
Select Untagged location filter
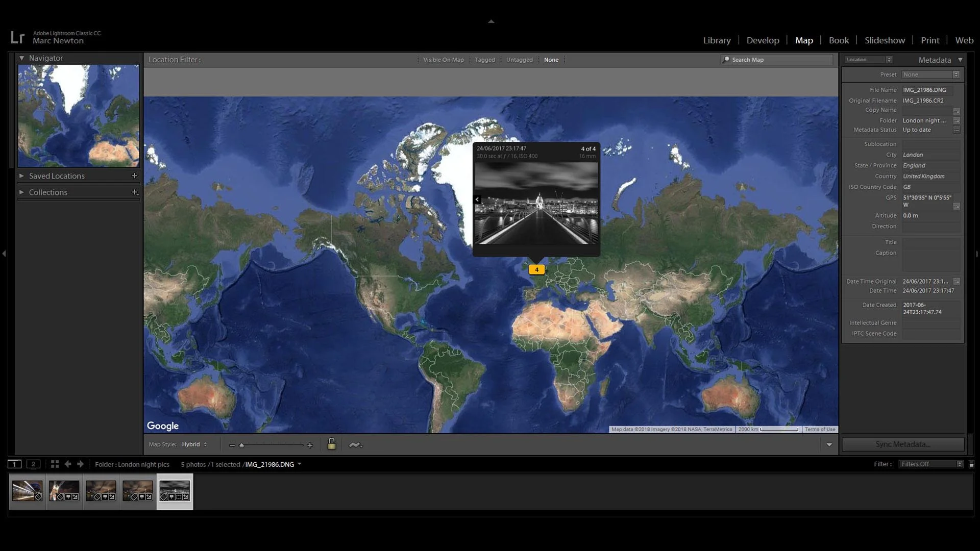[519, 60]
